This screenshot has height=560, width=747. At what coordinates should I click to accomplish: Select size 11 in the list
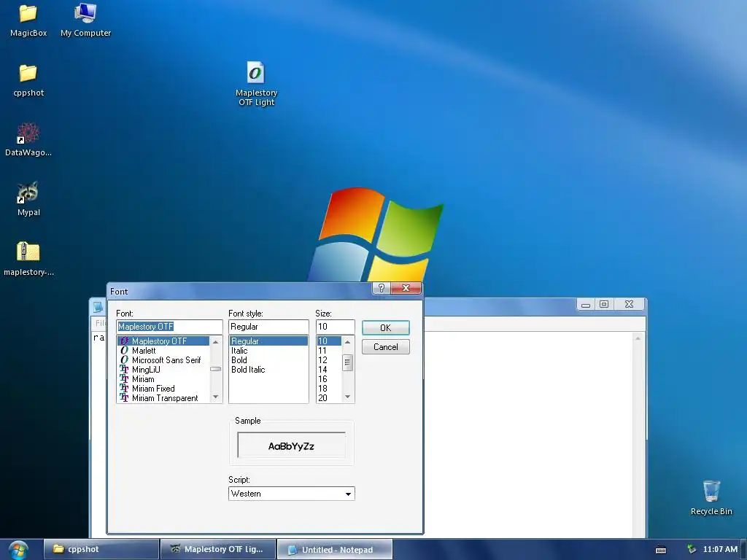pos(329,351)
